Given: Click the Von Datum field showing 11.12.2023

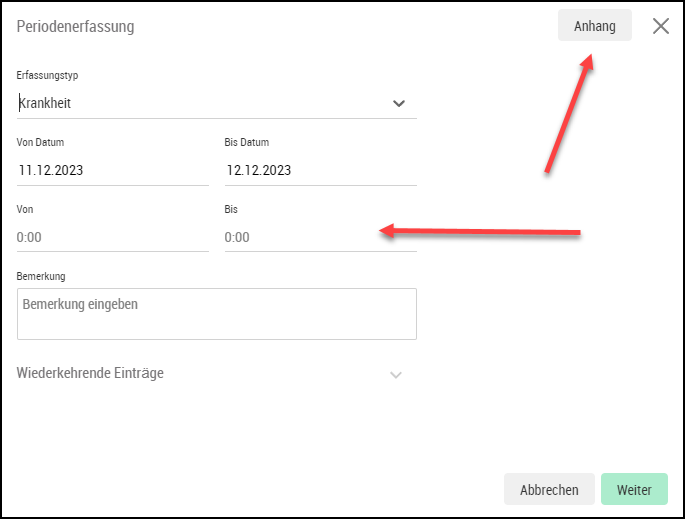Looking at the screenshot, I should 113,170.
